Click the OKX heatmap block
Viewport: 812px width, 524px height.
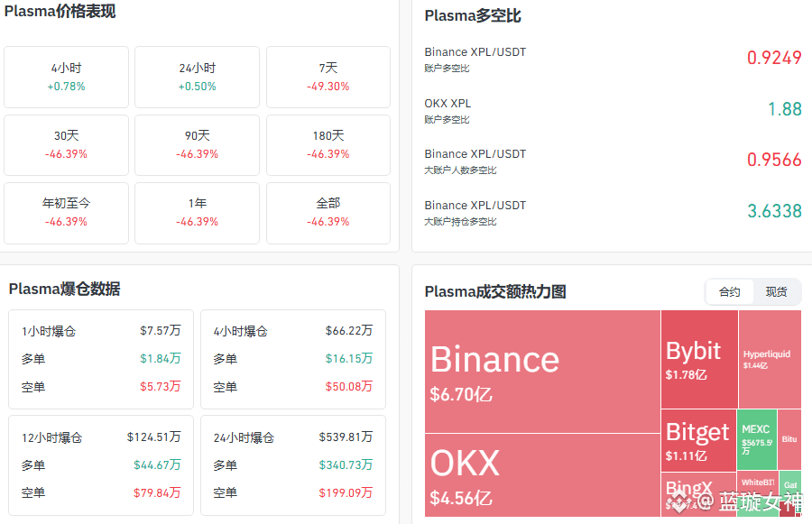[x=542, y=475]
